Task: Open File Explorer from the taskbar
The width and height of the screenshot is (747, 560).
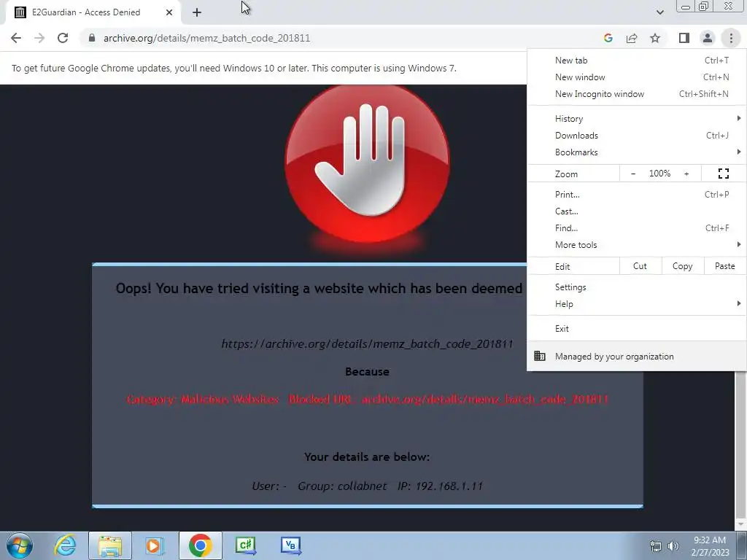Action: [x=110, y=545]
